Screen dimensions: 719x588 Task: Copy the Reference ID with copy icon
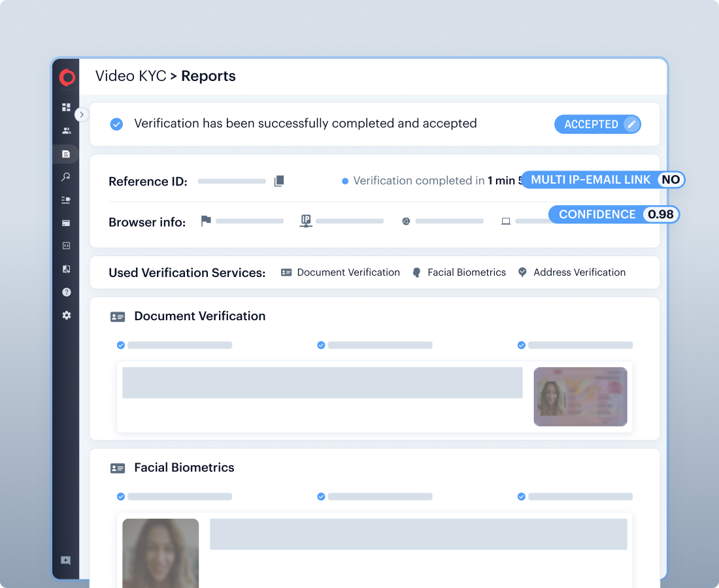pos(279,181)
